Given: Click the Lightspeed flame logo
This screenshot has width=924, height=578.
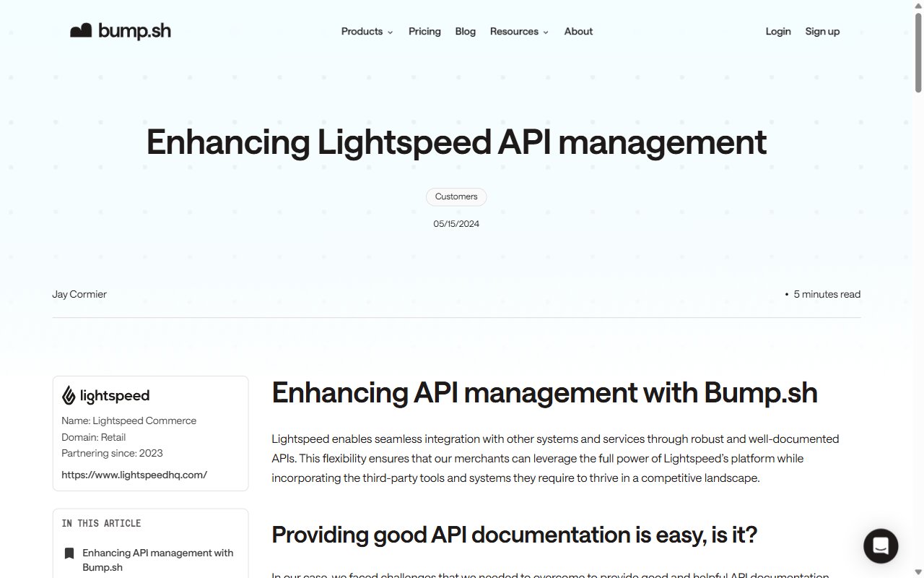Looking at the screenshot, I should tap(69, 395).
